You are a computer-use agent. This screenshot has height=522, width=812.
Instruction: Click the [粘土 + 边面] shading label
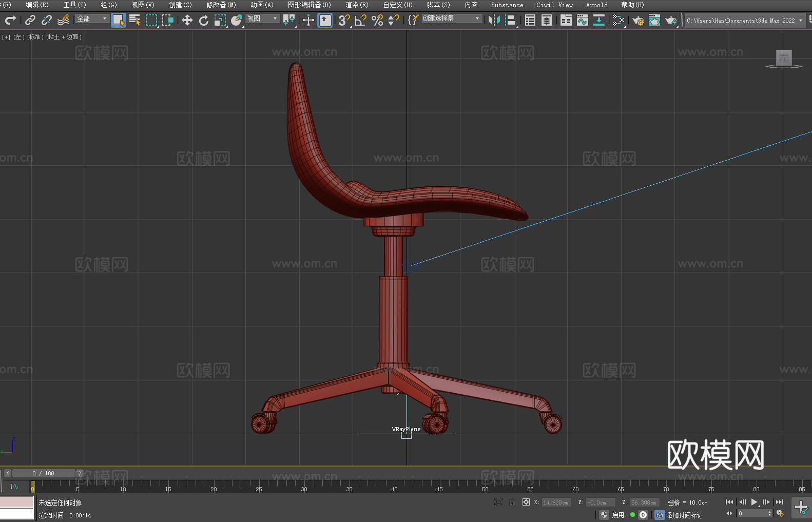pos(64,37)
